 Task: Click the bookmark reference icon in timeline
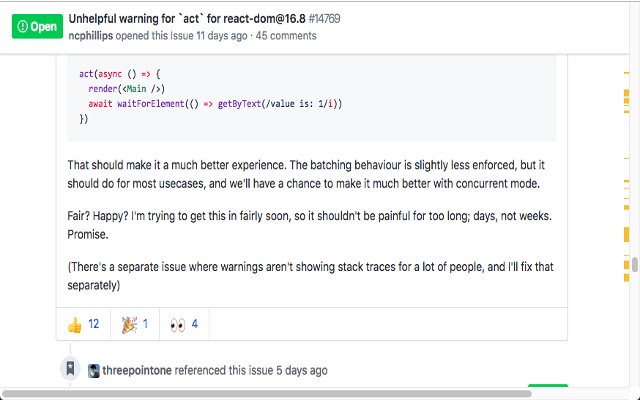click(70, 368)
